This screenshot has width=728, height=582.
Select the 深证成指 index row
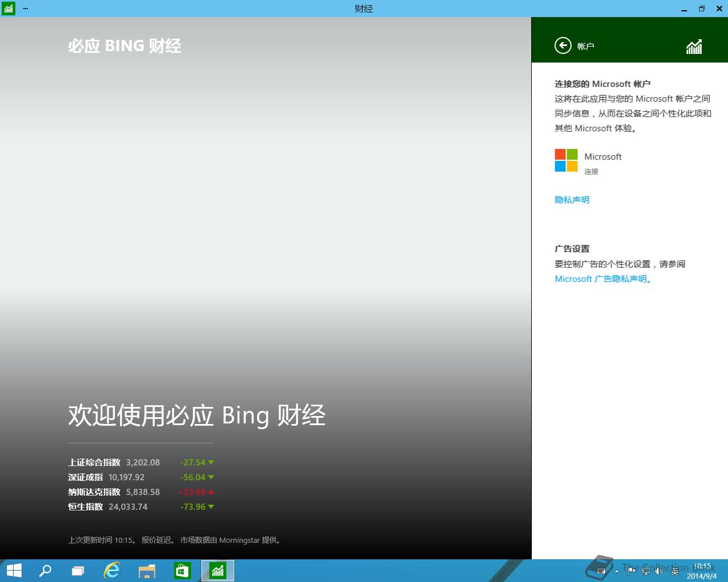pos(141,477)
